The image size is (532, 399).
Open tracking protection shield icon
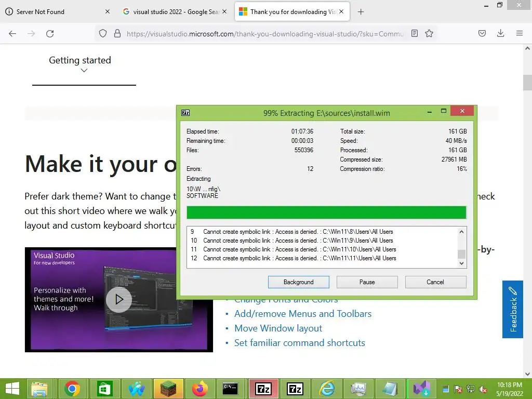coord(103,33)
